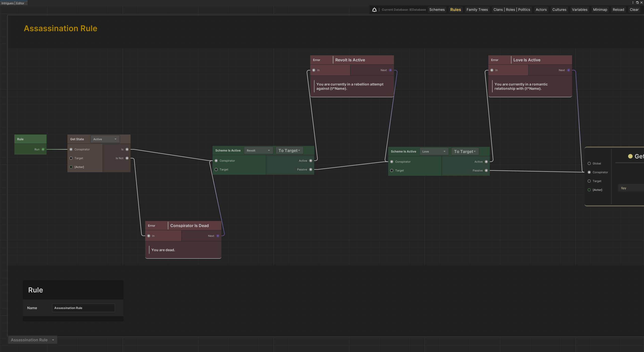Screen dimensions: 644x352
Task: Select the [Actor] input on Get State node
Action: coord(71,167)
